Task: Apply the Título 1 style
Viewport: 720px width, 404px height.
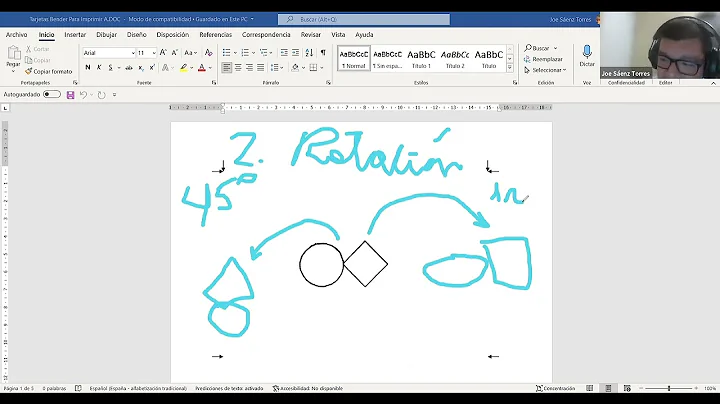Action: click(x=421, y=58)
